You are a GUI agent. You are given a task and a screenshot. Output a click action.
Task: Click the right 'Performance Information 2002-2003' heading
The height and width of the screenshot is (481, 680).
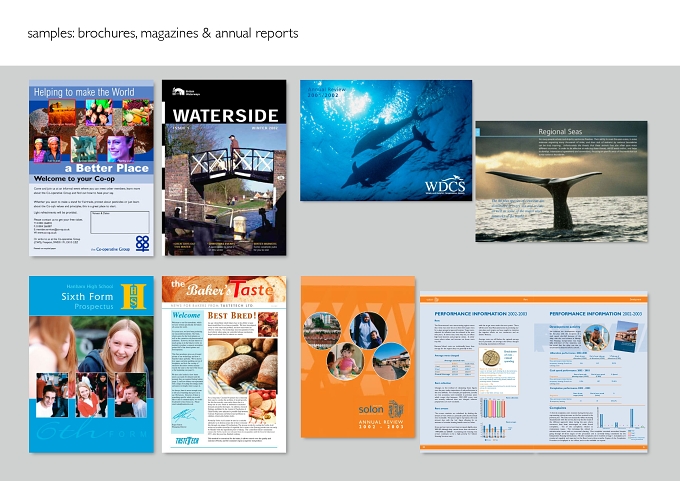tap(595, 314)
